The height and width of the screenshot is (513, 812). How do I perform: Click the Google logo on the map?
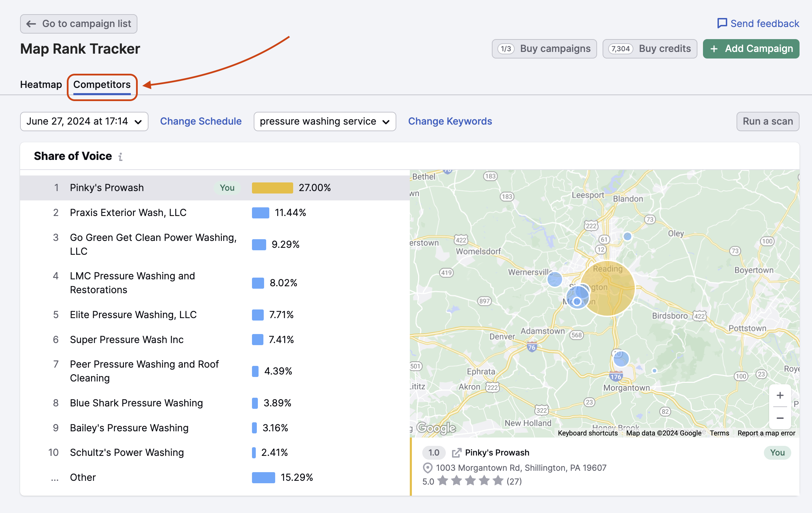coord(436,428)
